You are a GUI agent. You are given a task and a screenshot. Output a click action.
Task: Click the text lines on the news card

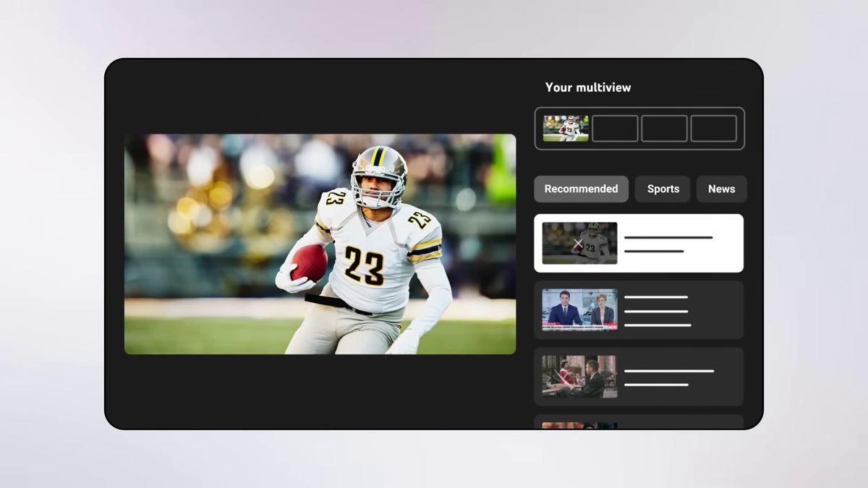(657, 311)
